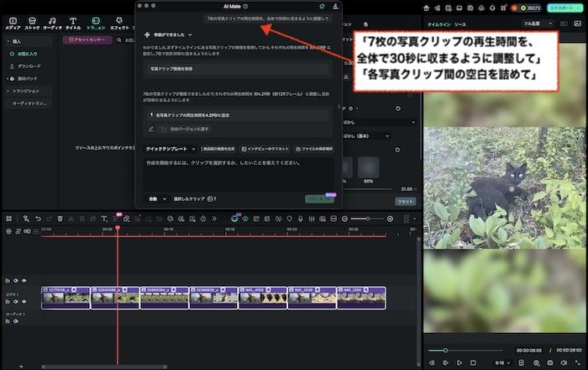
Task: Pin the AI Mate window
Action: pyautogui.click(x=322, y=7)
